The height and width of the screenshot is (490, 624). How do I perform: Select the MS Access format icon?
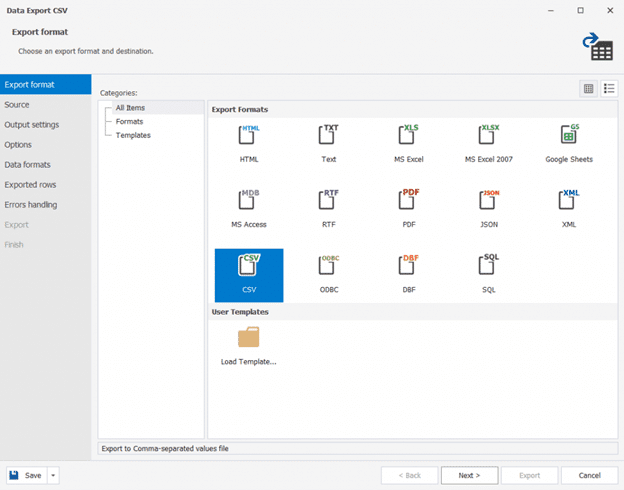pyautogui.click(x=249, y=202)
